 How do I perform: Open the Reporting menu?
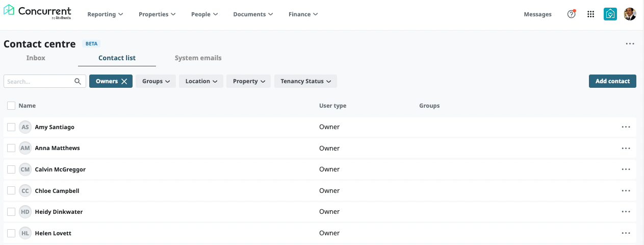(105, 14)
